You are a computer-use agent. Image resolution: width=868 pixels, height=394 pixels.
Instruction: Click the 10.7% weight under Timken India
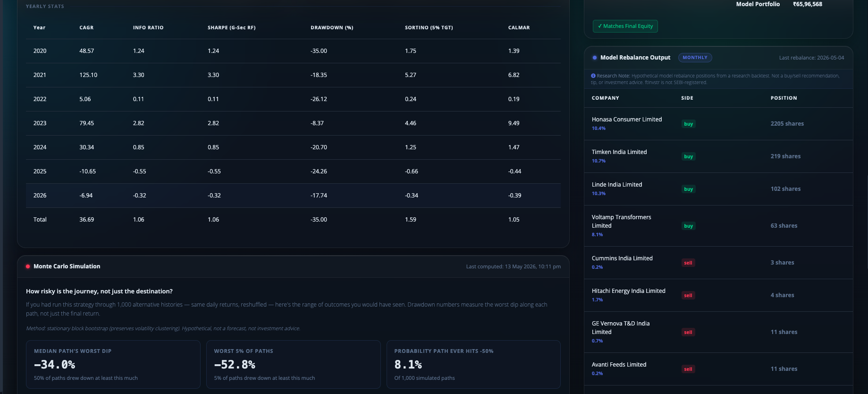click(598, 161)
